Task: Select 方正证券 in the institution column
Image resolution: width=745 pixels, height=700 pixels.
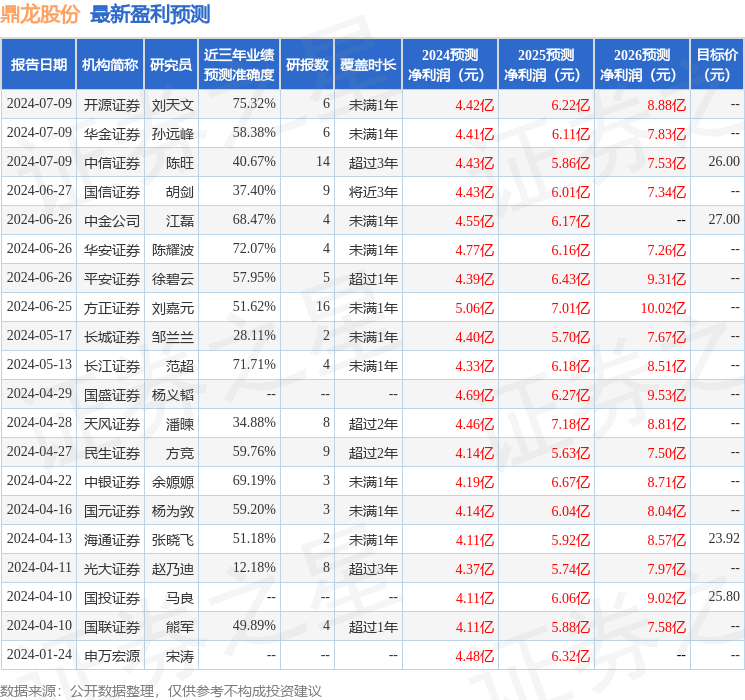Action: pyautogui.click(x=111, y=307)
